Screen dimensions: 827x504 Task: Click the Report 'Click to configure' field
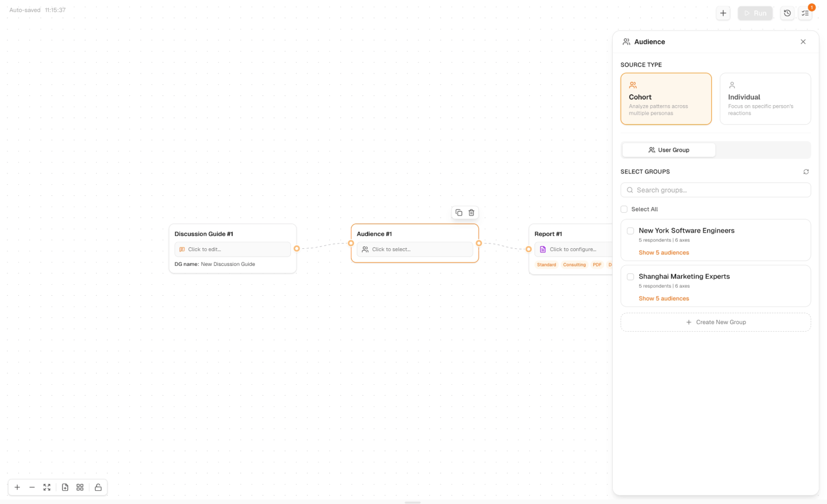pyautogui.click(x=573, y=249)
